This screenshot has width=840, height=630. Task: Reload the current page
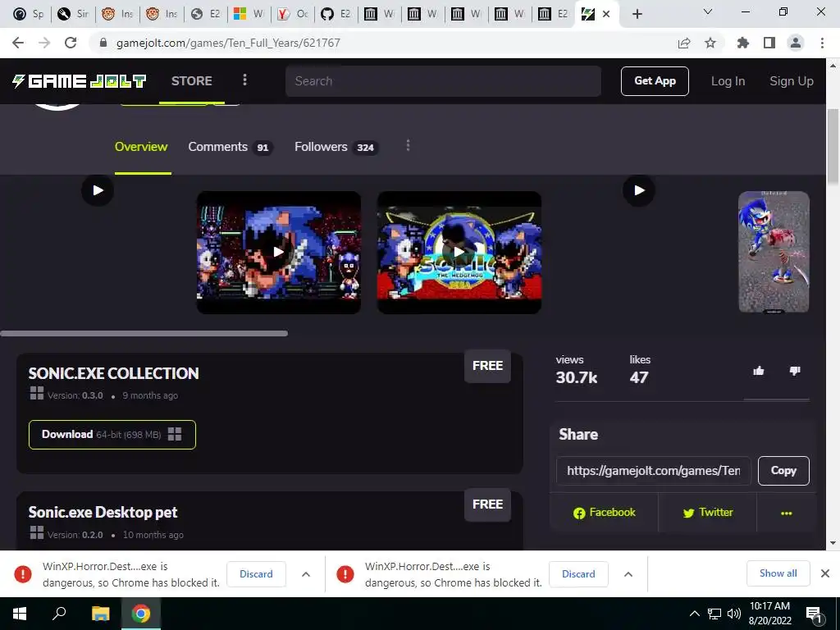[x=71, y=43]
